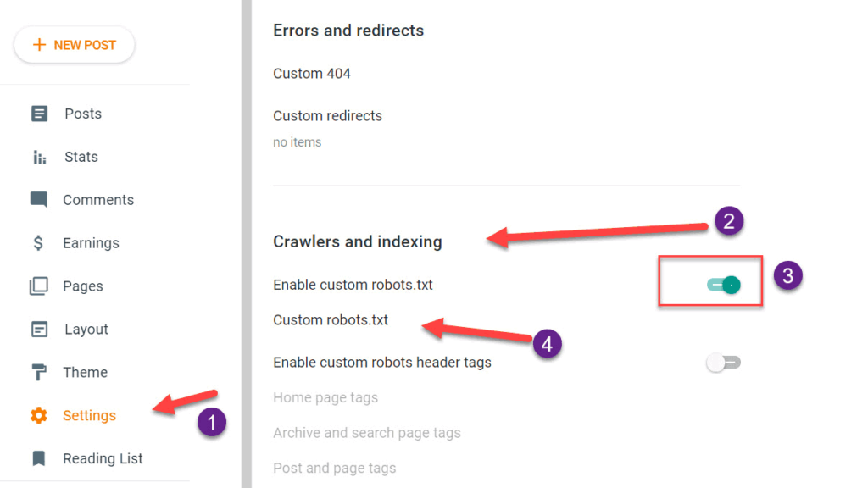Click the vertical scrollbar beside the sidebar
Screen dimensions: 868x488
(x=247, y=244)
